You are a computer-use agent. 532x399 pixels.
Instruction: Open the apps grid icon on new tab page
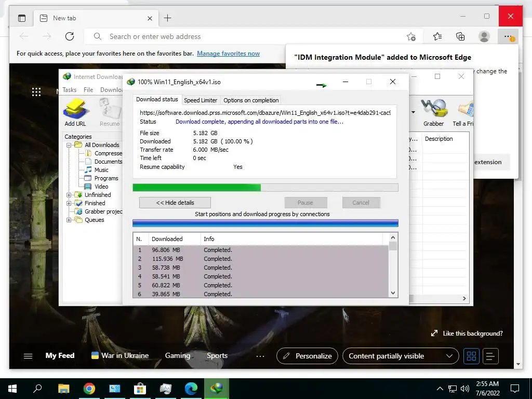point(36,92)
